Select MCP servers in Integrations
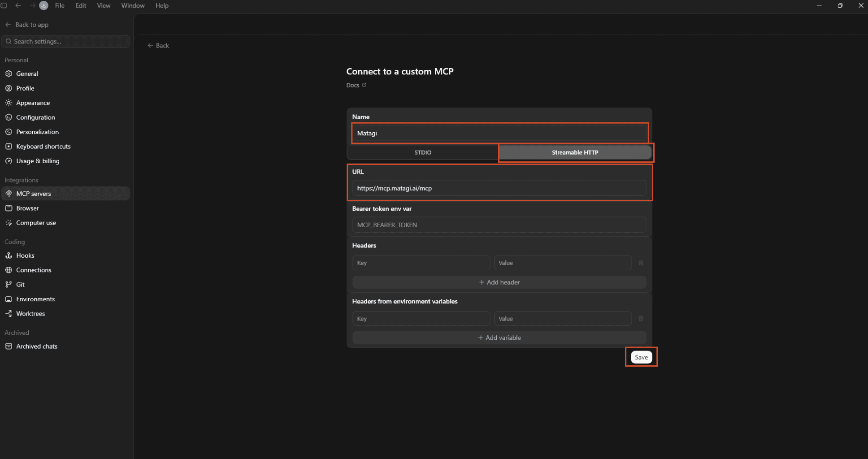Viewport: 868px width, 459px height. [65, 194]
